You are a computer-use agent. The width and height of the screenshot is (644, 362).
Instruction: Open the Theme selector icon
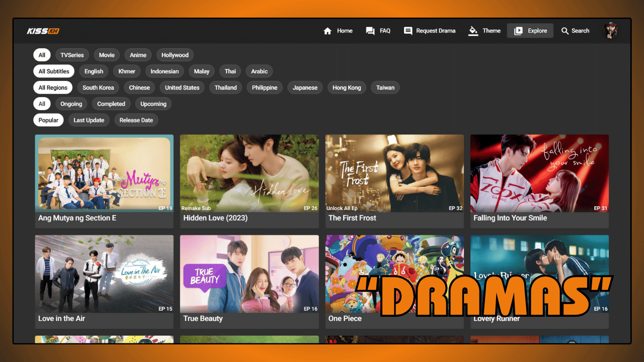[x=473, y=31]
